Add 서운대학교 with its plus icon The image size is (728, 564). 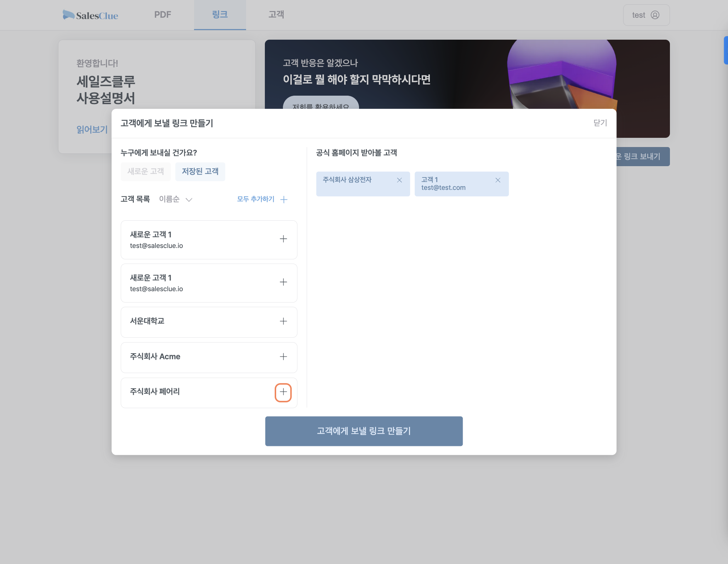[x=283, y=321]
